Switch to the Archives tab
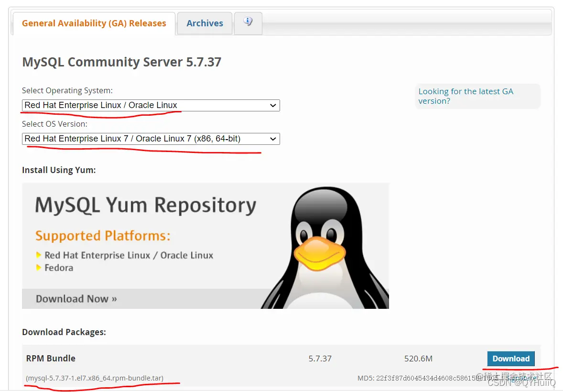563x392 pixels. point(205,23)
